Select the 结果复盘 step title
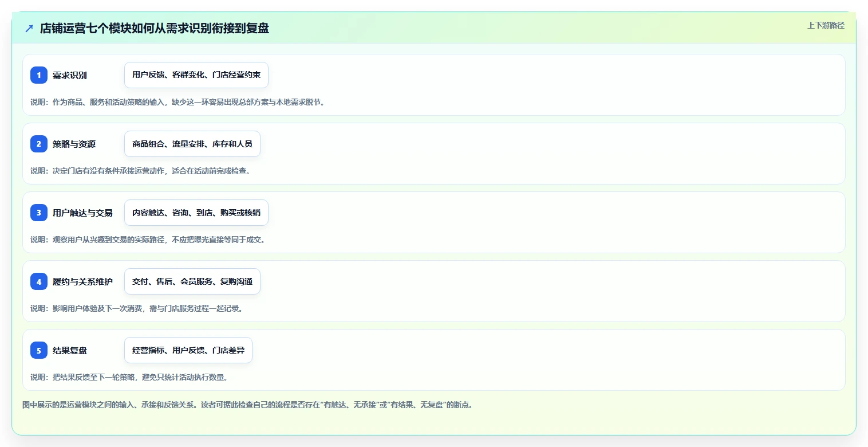 [x=70, y=350]
